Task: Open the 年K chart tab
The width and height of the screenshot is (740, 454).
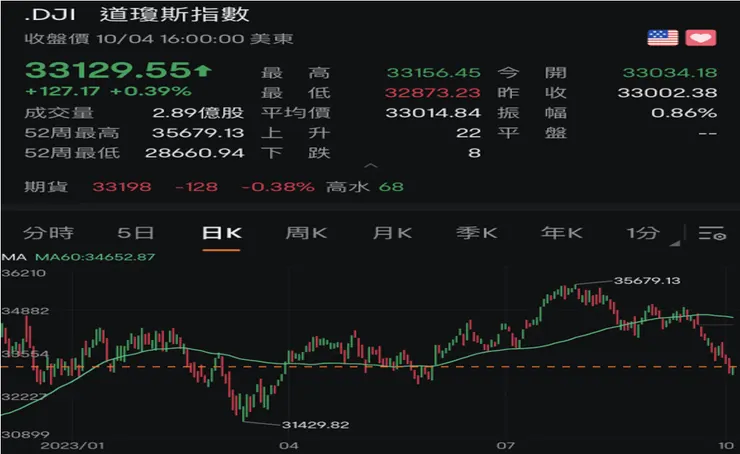Action: [x=562, y=233]
